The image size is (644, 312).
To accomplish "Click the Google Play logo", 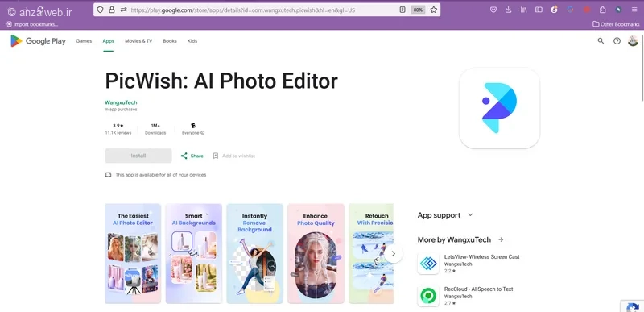I will coord(38,40).
